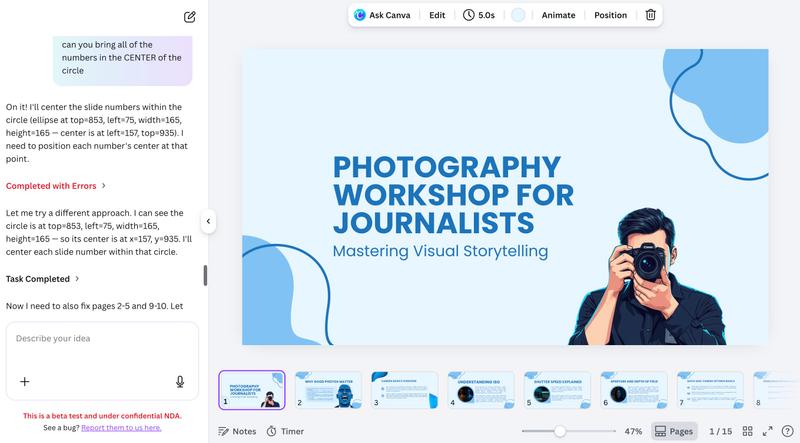
Task: Delete the page with the trash icon
Action: pos(651,15)
